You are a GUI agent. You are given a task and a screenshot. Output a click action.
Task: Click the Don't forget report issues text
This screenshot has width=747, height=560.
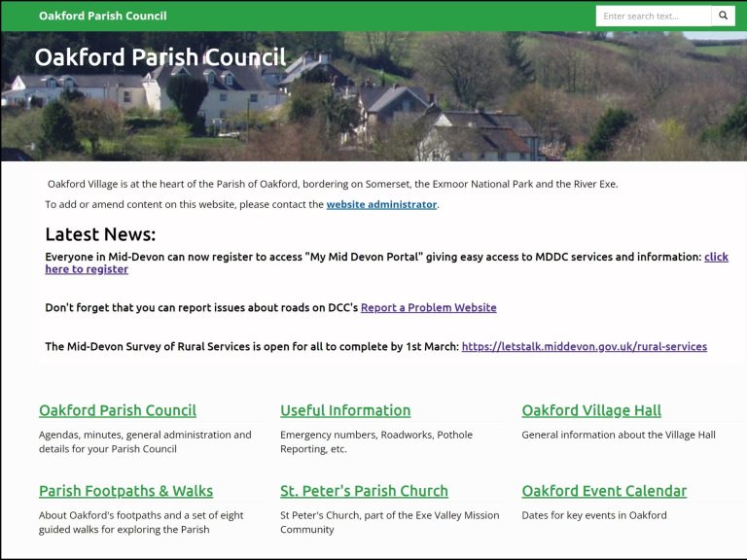tap(201, 307)
